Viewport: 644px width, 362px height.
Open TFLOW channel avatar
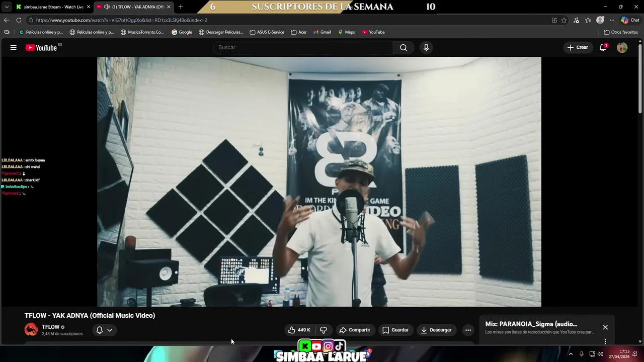tap(31, 330)
